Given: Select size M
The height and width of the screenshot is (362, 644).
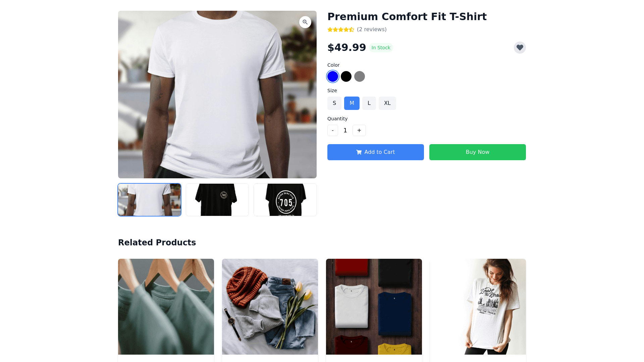Looking at the screenshot, I should 352,103.
